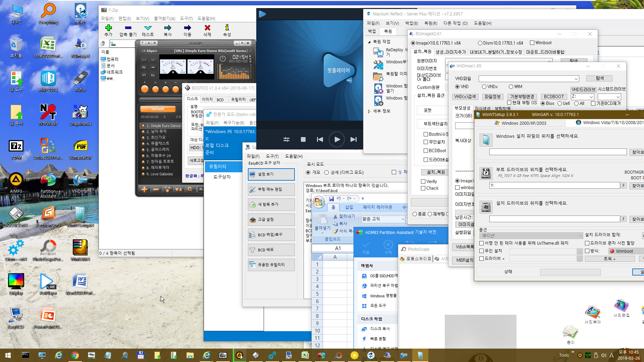Image resolution: width=644 pixels, height=362 pixels.
Task: Click the 7-Zip Delete (삭제) icon
Action: point(207,28)
